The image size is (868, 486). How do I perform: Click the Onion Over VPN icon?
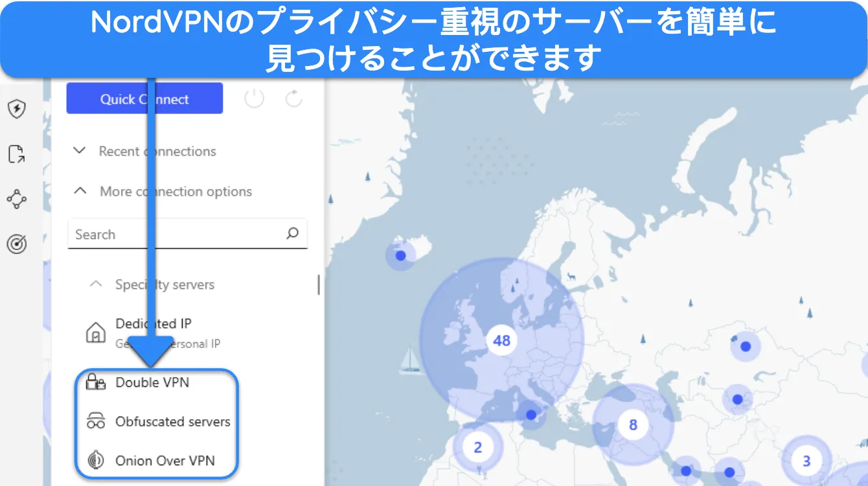pos(96,461)
